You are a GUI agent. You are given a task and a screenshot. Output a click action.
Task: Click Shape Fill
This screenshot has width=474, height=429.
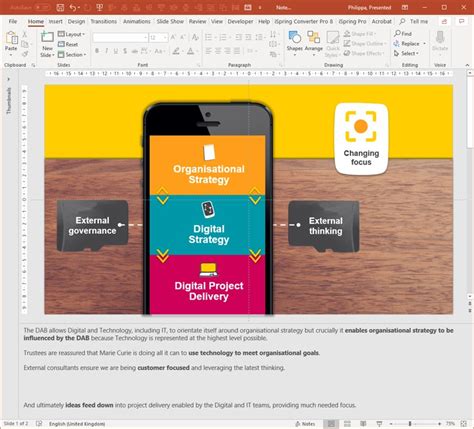click(x=360, y=34)
